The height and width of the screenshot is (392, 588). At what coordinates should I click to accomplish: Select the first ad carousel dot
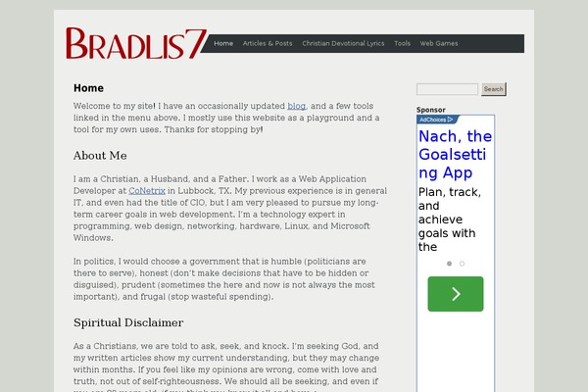pos(449,264)
